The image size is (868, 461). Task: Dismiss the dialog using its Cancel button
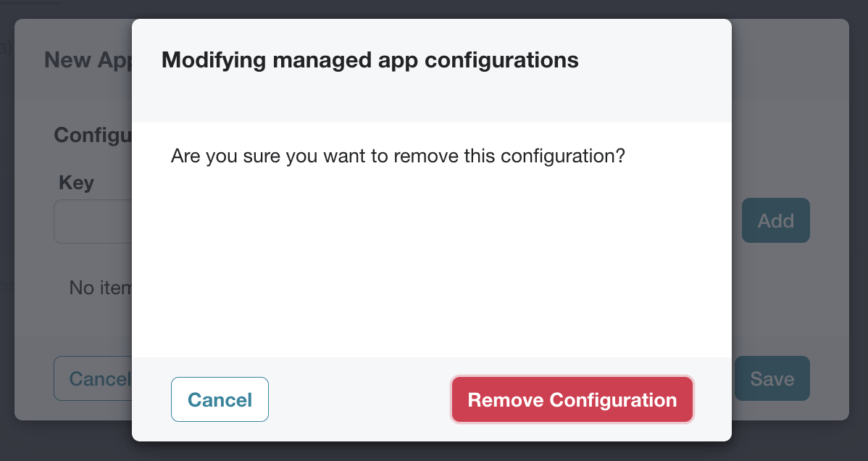(x=220, y=399)
